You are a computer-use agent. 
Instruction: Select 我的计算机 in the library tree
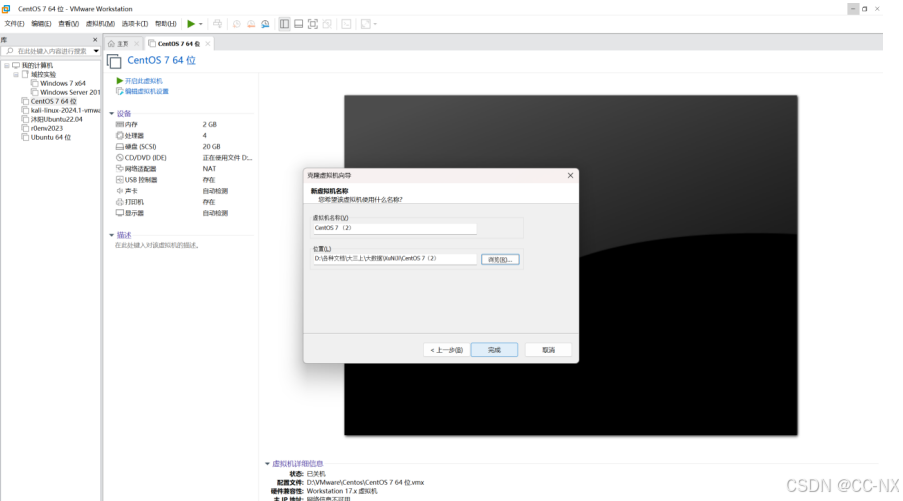coord(37,66)
